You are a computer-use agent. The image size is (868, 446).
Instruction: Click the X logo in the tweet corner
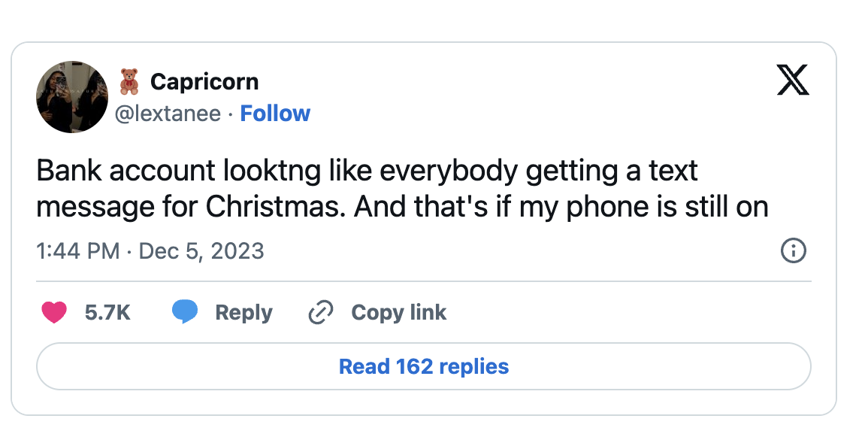point(793,81)
